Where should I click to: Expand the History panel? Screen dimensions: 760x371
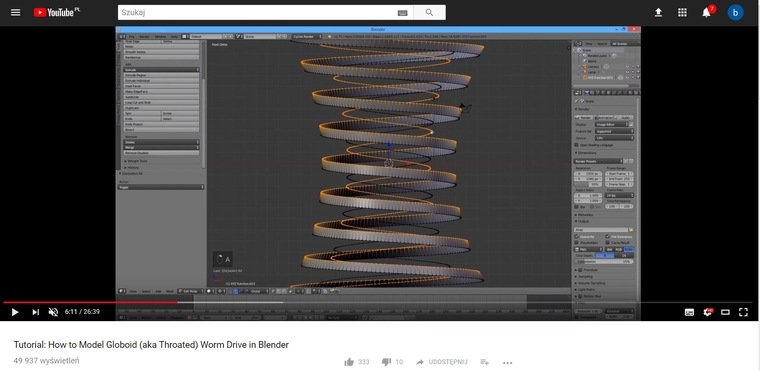pos(132,167)
